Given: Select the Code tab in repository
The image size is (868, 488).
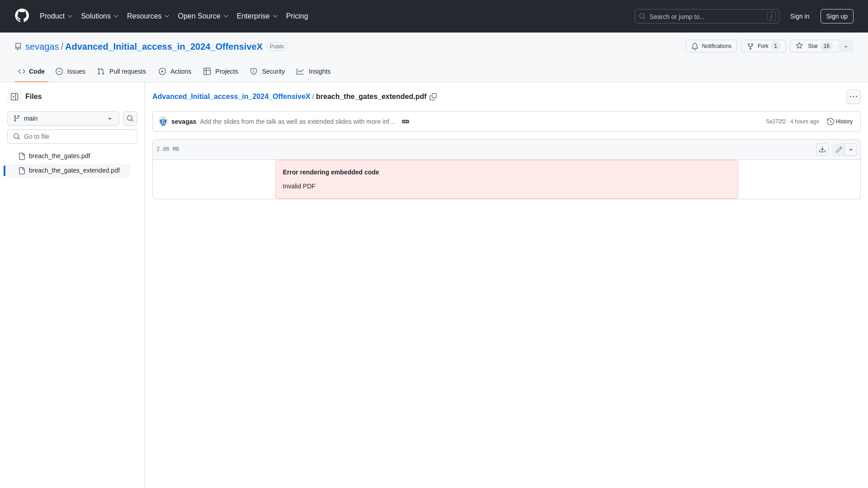Looking at the screenshot, I should 32,71.
